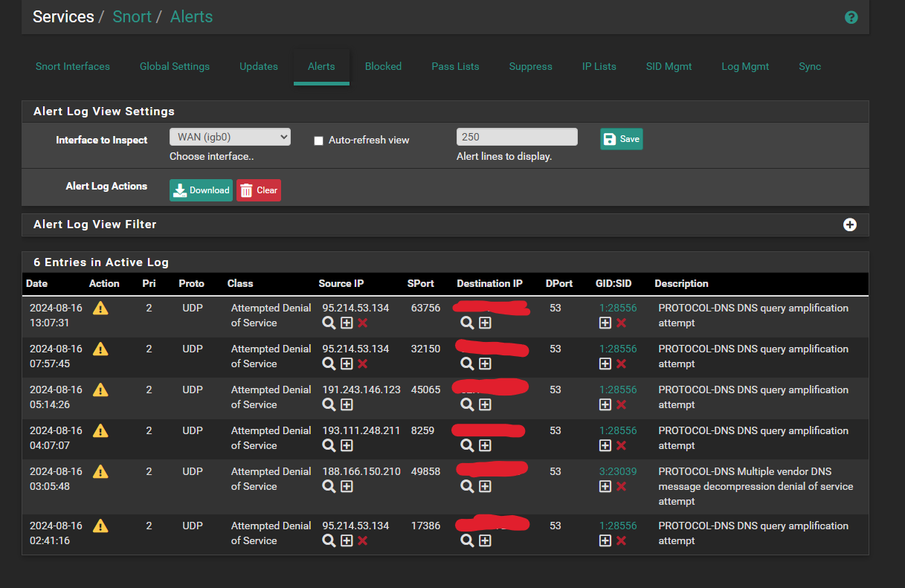Open the Interface to Inspect WAN (igb0) dropdown
Viewport: 905px width, 588px height.
(x=230, y=137)
